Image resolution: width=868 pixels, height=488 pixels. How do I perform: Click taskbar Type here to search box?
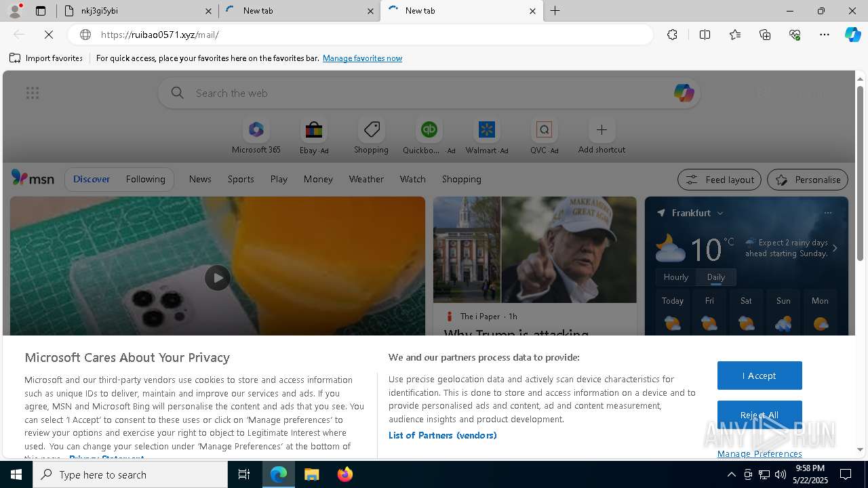click(130, 474)
